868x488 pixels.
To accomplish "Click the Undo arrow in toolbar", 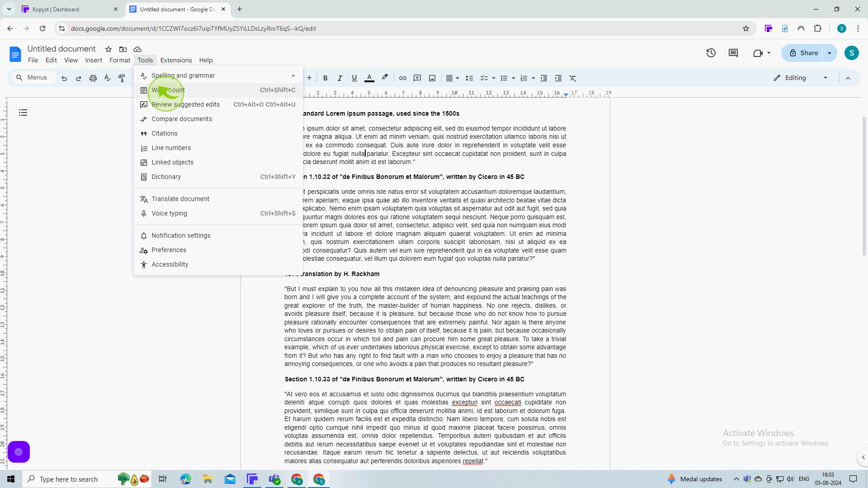I will point(64,78).
